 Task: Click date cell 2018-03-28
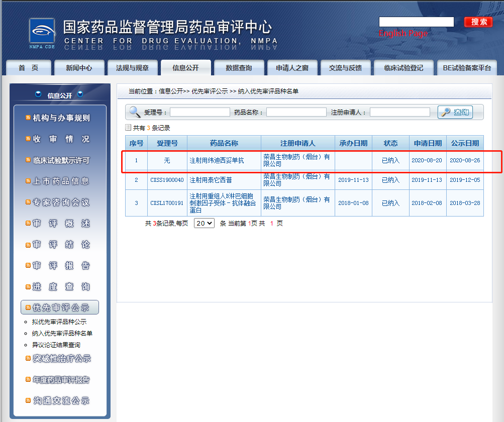pos(465,203)
